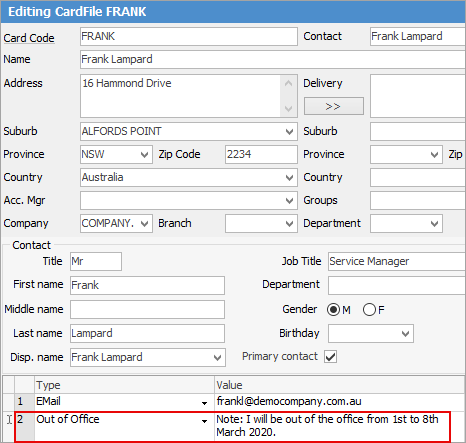Click the Groups field
Image resolution: width=466 pixels, height=443 pixels.
tap(418, 201)
